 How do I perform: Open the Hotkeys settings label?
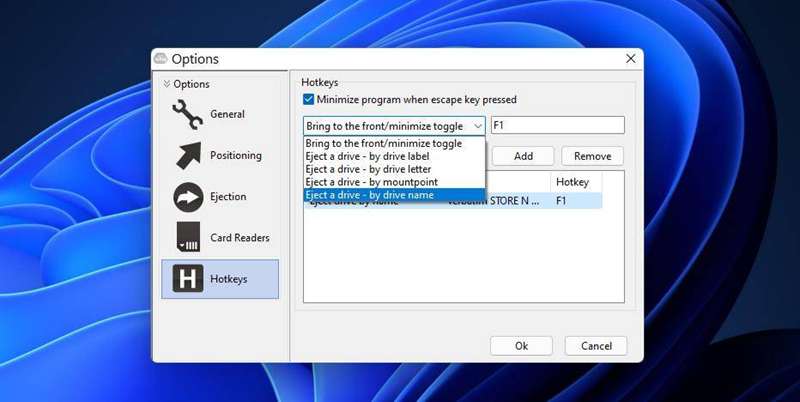pos(229,279)
